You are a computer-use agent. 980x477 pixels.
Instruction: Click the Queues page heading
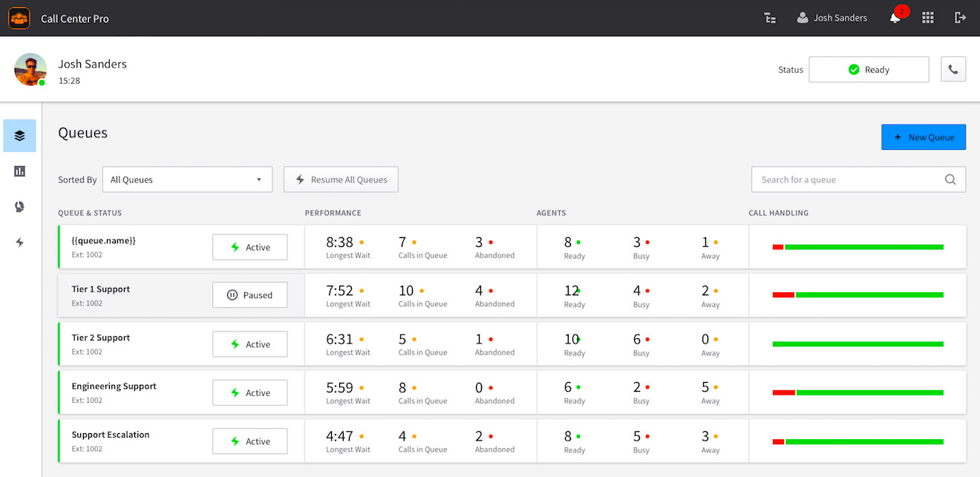coord(82,133)
